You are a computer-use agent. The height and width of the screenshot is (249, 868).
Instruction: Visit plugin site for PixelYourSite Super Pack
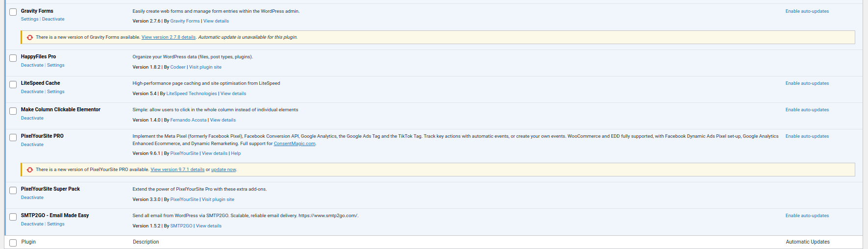[218, 199]
